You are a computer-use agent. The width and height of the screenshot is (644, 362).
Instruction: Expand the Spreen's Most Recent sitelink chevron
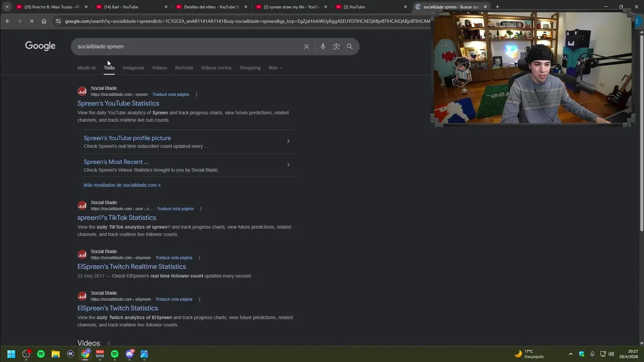coord(288,165)
